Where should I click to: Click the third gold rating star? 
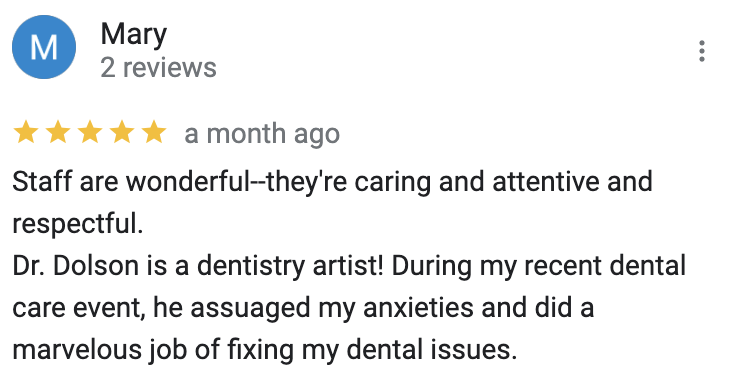tap(90, 132)
